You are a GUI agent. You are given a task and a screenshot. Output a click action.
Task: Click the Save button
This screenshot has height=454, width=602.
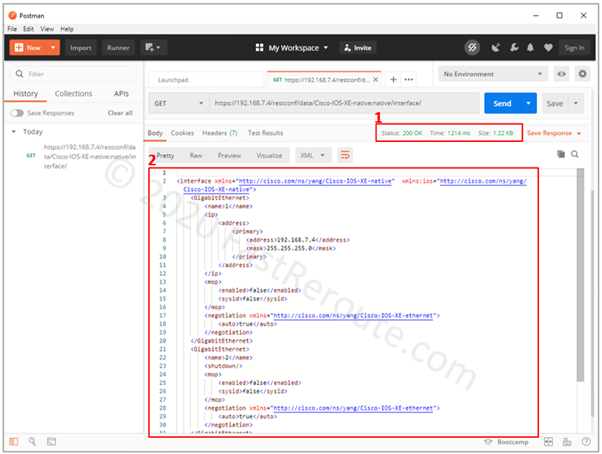click(x=555, y=103)
